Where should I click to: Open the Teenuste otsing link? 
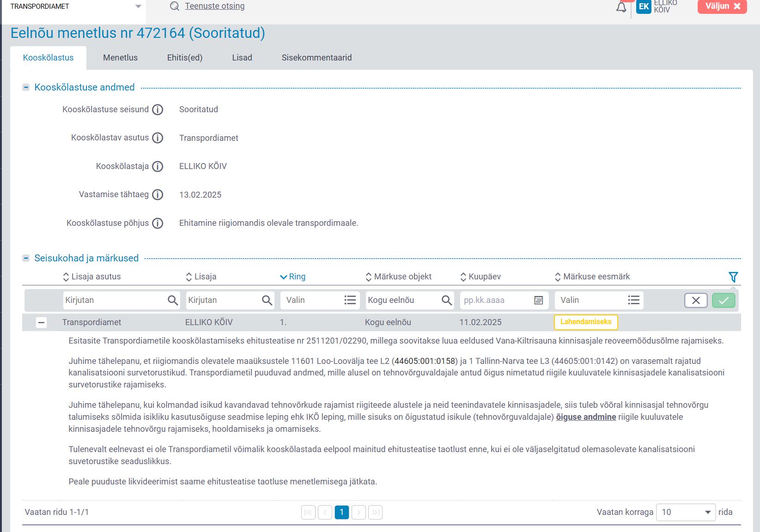point(215,6)
